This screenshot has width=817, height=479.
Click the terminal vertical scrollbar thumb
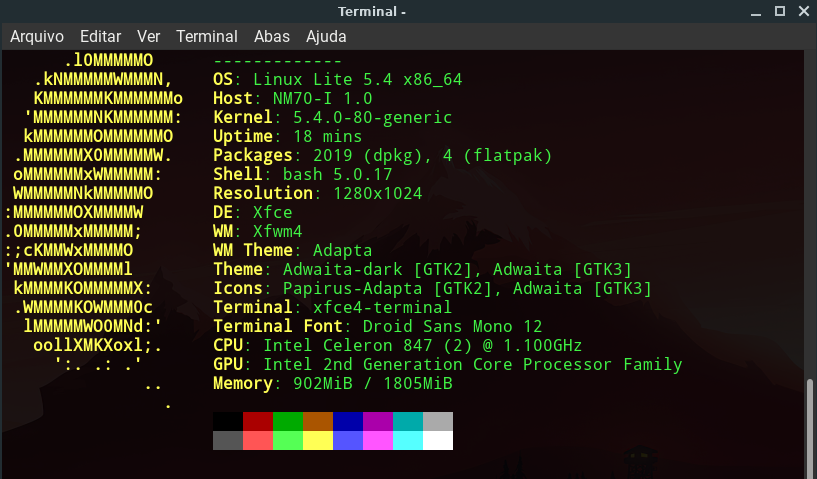tap(809, 428)
